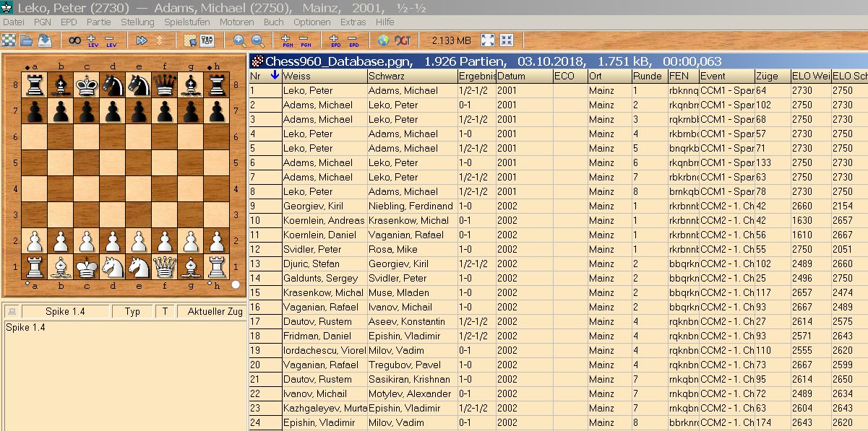Screen dimensions: 868x431
Task: Click the zoom in magnifier icon
Action: (x=239, y=40)
